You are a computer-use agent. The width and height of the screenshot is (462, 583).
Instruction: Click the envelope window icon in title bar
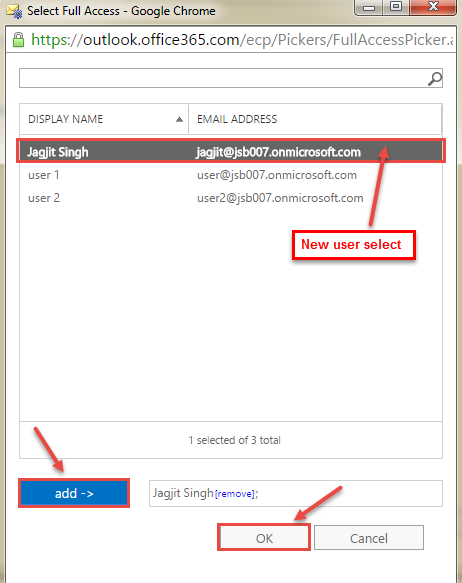click(14, 11)
